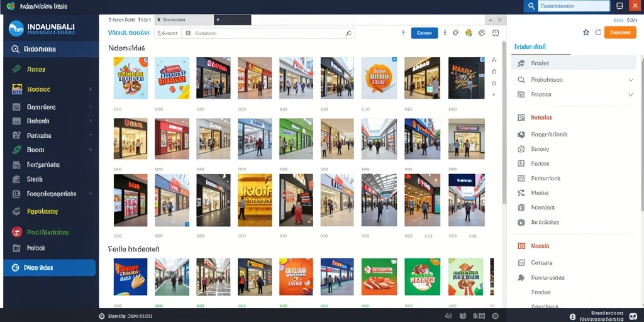Open the light green chef promo thumbnail in the bottom row

466,277
